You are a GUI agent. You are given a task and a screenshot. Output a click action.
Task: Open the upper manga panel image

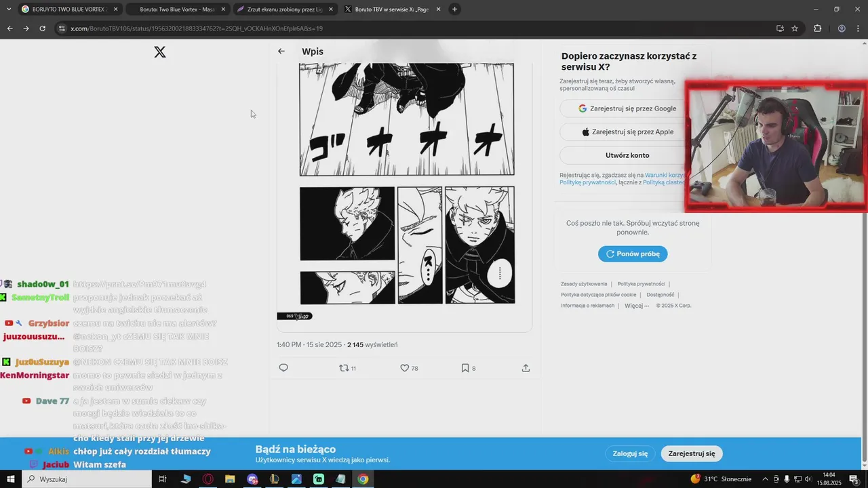[x=407, y=119]
